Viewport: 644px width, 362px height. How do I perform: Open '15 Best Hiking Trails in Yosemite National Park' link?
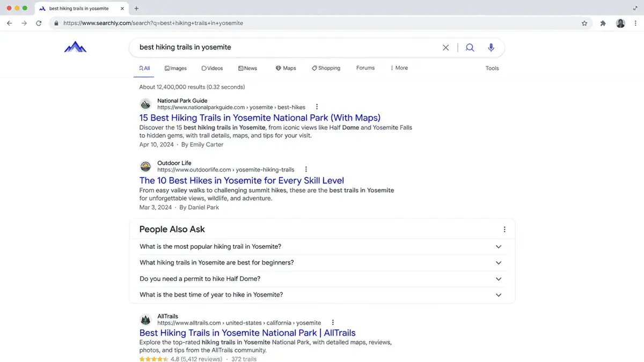tap(260, 118)
